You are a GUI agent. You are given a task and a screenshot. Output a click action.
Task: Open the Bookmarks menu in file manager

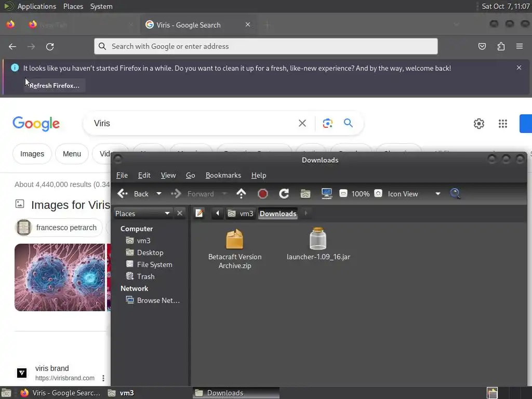coord(223,175)
